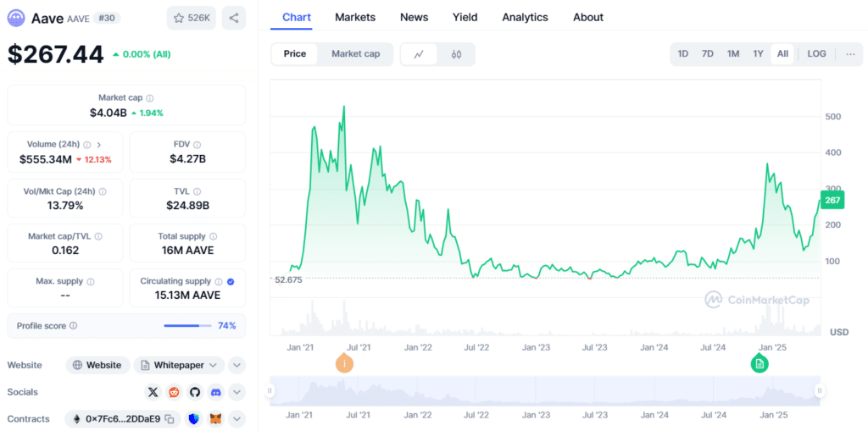Click the orange info event marker

(x=344, y=363)
